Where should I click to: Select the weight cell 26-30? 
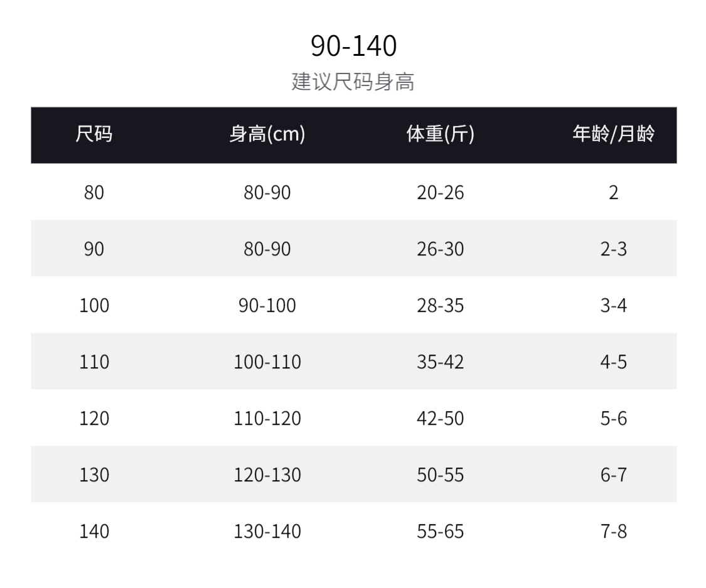441,249
